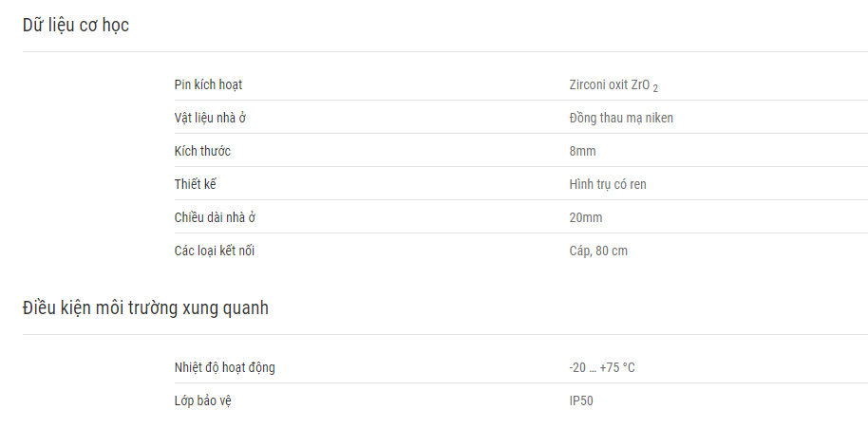Click the 'IP50' protection class value

pyautogui.click(x=580, y=400)
